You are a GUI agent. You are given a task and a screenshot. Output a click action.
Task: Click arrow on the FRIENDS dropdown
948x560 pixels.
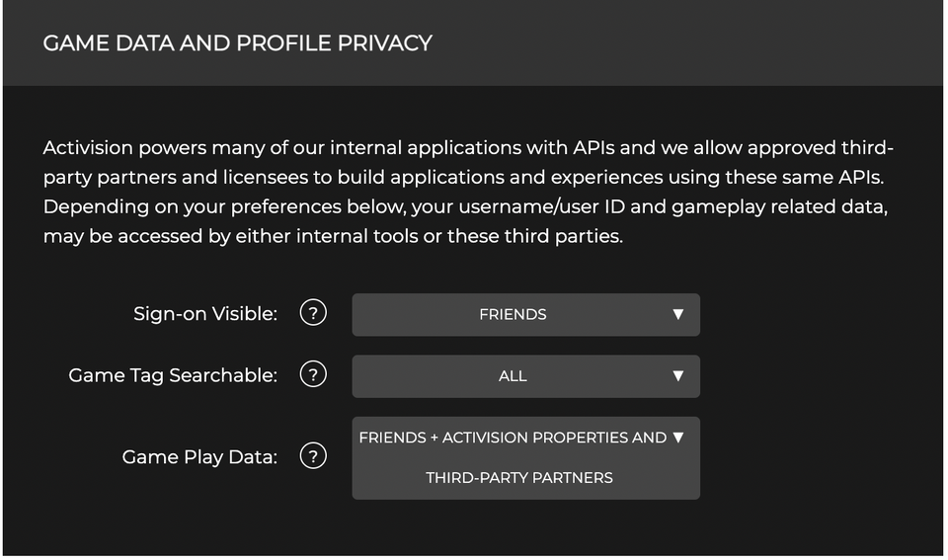coord(678,314)
